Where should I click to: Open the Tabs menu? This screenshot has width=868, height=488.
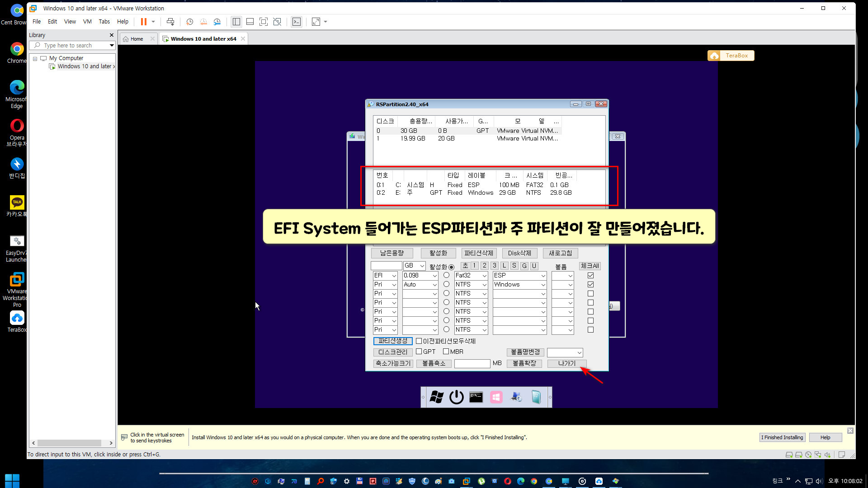pos(104,22)
